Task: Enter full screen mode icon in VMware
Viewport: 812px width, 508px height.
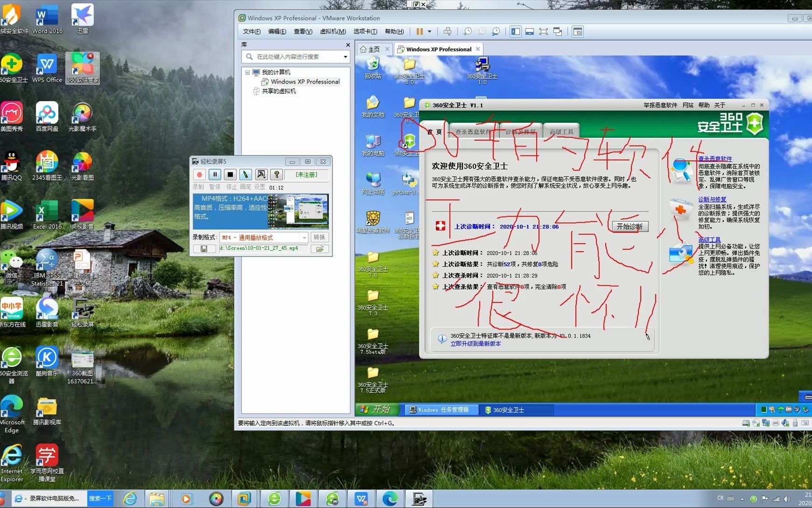Action: 544,32
